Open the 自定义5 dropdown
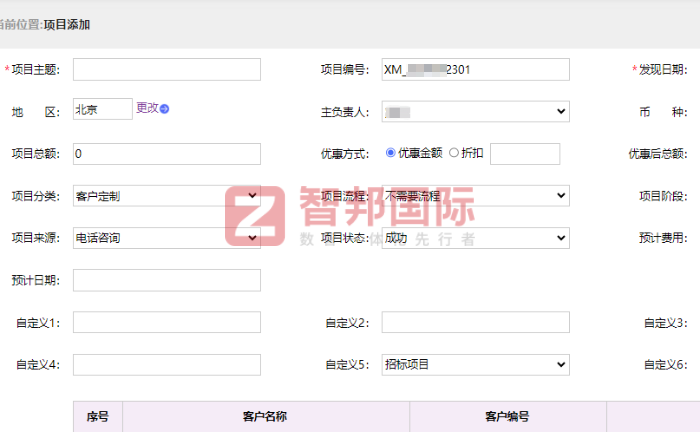700x432 pixels. click(x=475, y=364)
